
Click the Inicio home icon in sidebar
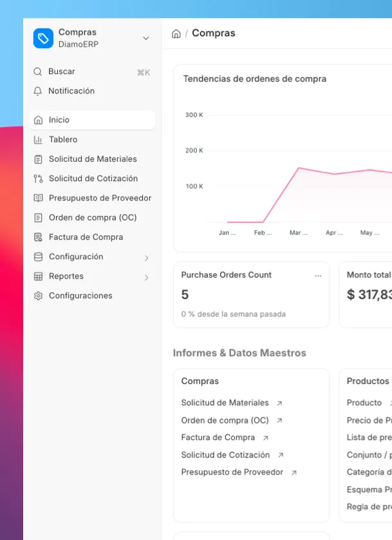coord(38,120)
